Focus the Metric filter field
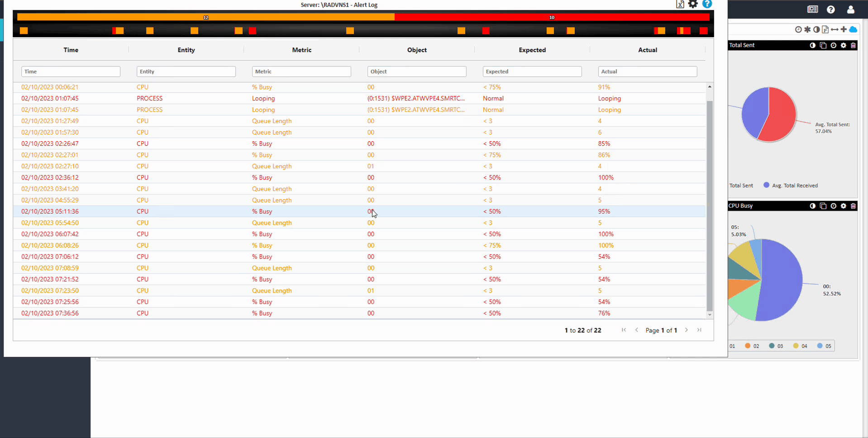Image resolution: width=868 pixels, height=438 pixels. (301, 71)
